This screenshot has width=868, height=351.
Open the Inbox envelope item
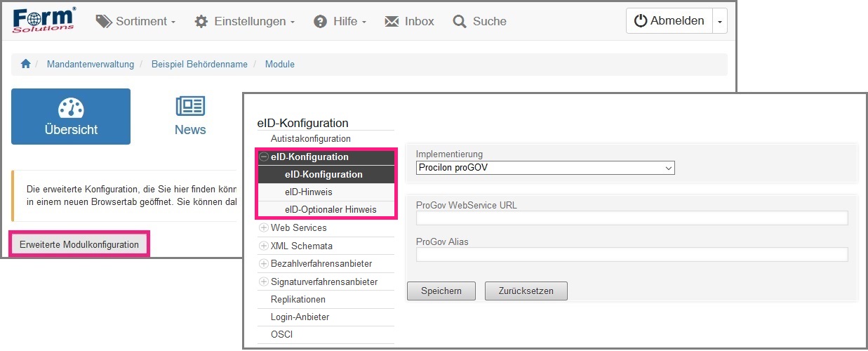[409, 21]
